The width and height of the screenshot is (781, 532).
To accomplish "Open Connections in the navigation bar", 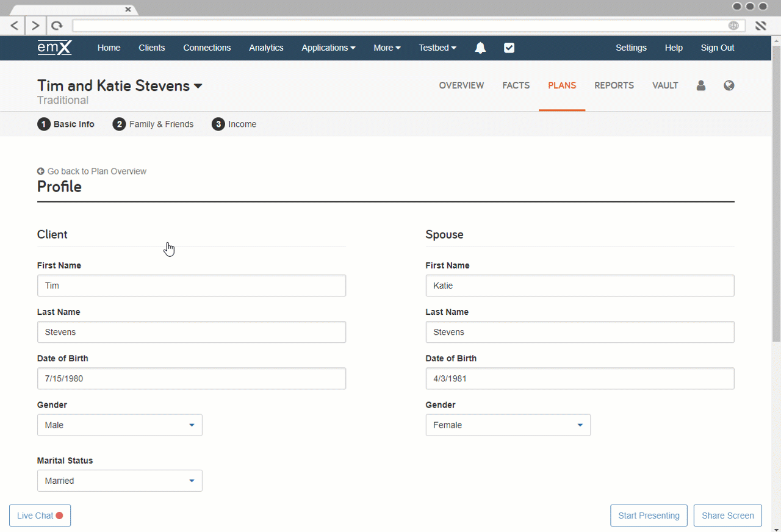I will pos(207,48).
